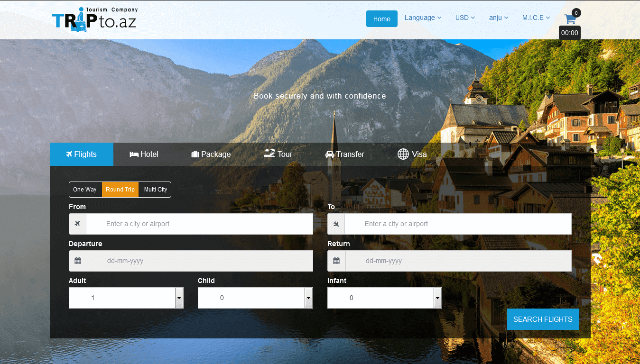Switch to the Flights tab
This screenshot has height=364, width=640.
82,154
